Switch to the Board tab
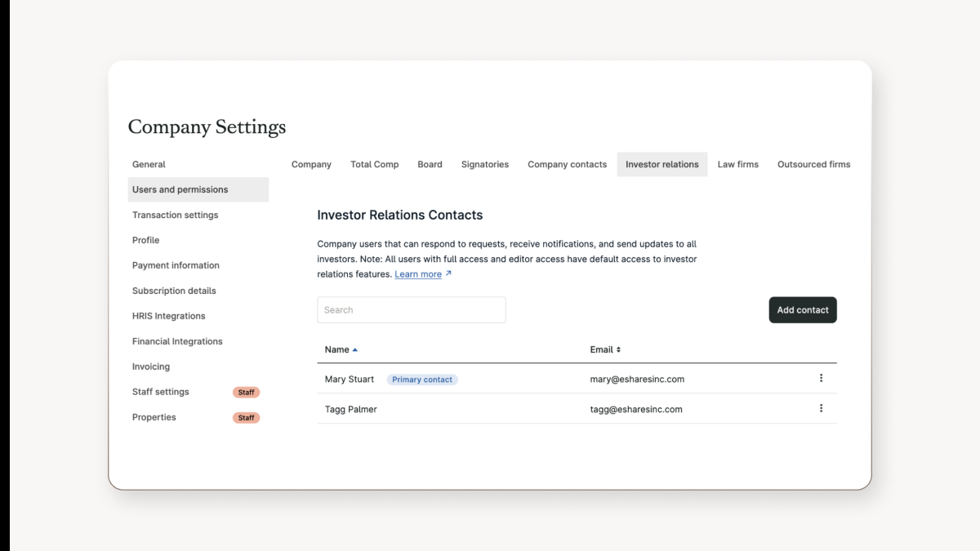Image resolution: width=980 pixels, height=551 pixels. pos(430,164)
